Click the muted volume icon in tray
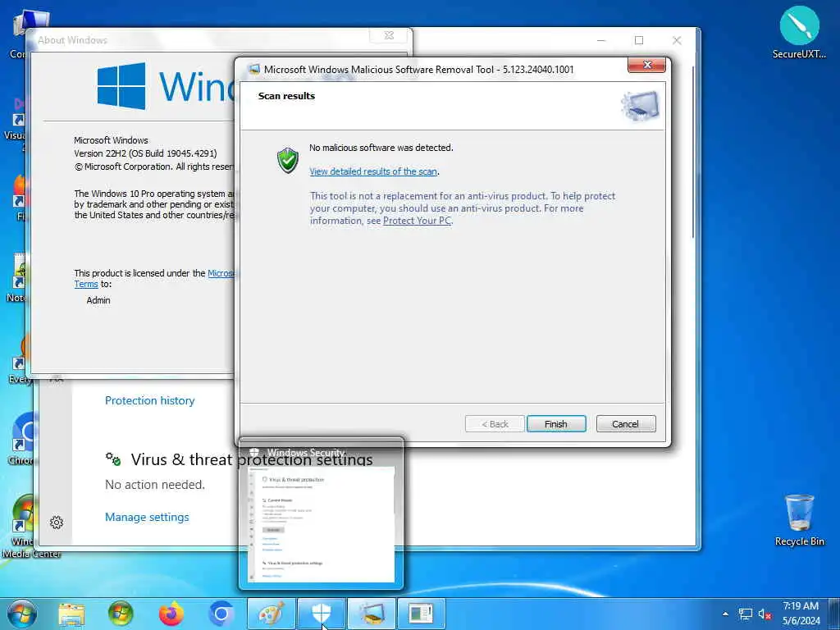Viewport: 840px width, 630px height. (x=765, y=614)
